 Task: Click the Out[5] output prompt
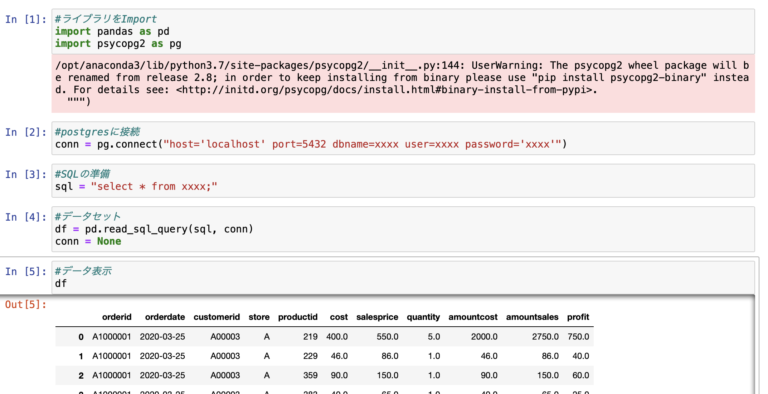pyautogui.click(x=26, y=304)
